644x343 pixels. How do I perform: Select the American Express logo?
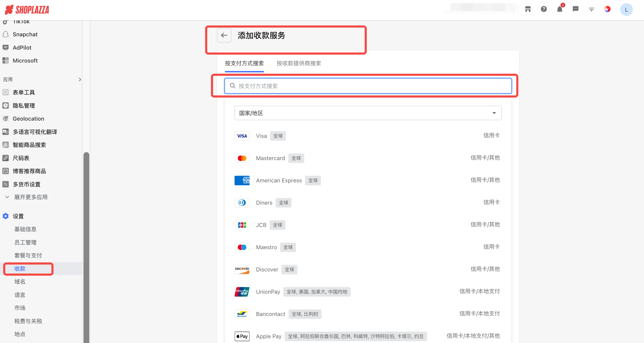coord(242,181)
